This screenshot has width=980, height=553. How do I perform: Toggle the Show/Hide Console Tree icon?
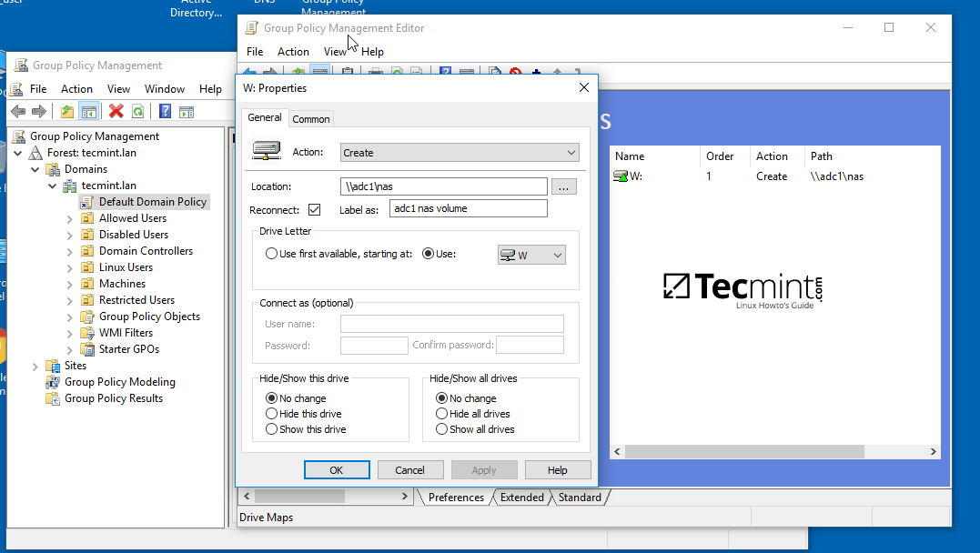87,111
